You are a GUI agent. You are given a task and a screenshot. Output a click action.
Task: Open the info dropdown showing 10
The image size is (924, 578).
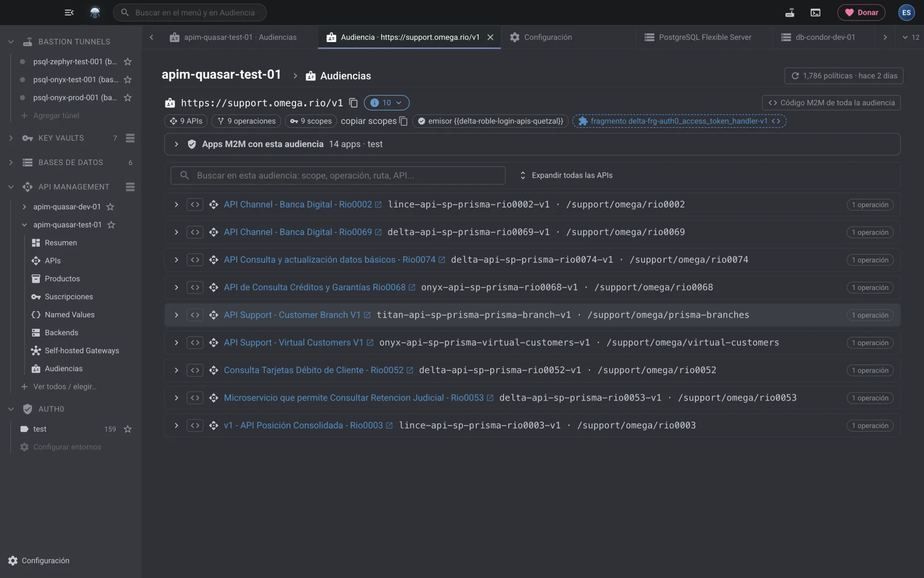click(387, 103)
